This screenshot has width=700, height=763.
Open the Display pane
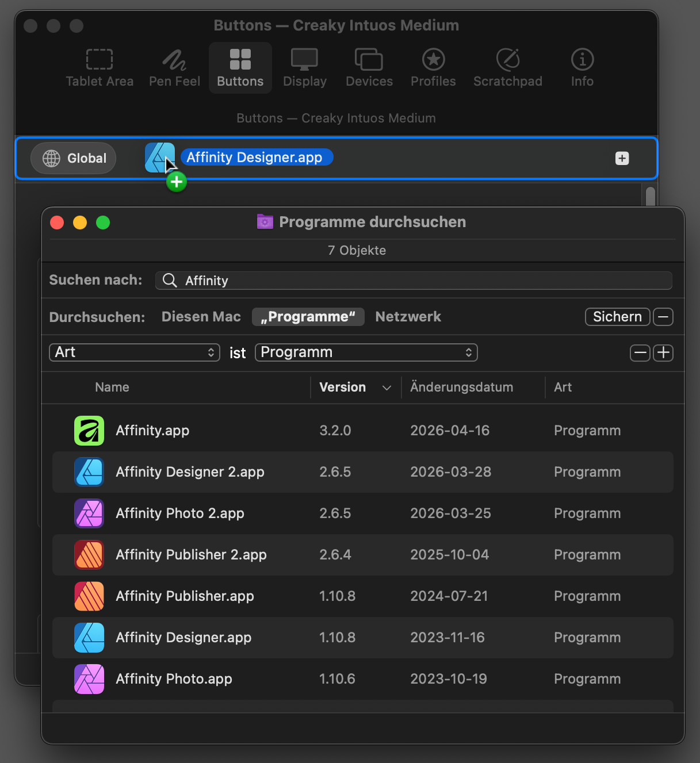(x=305, y=68)
